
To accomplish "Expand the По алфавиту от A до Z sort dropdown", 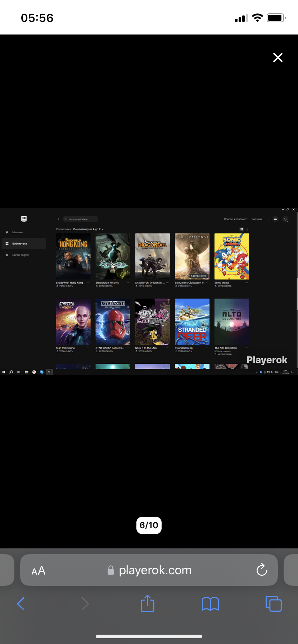I will click(x=88, y=229).
